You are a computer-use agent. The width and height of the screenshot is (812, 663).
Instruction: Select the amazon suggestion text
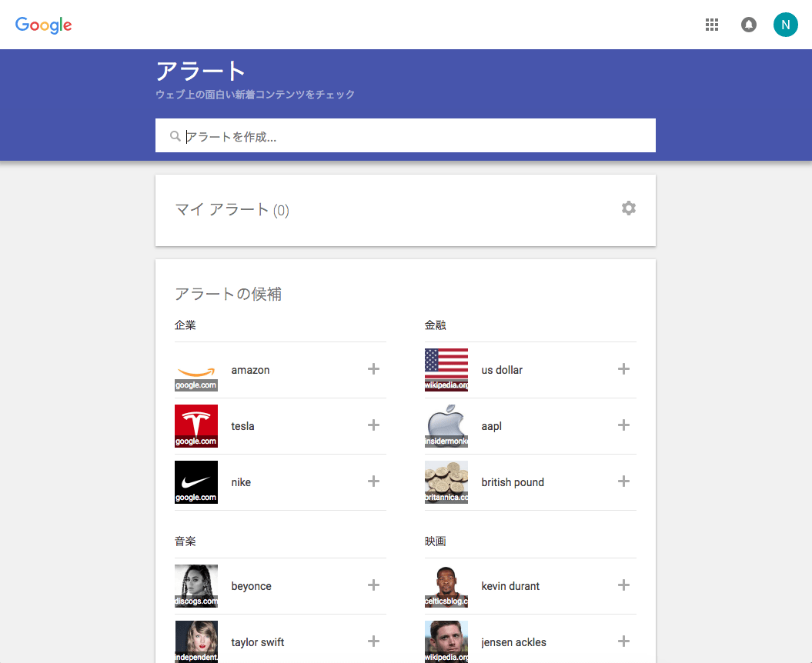coord(250,370)
